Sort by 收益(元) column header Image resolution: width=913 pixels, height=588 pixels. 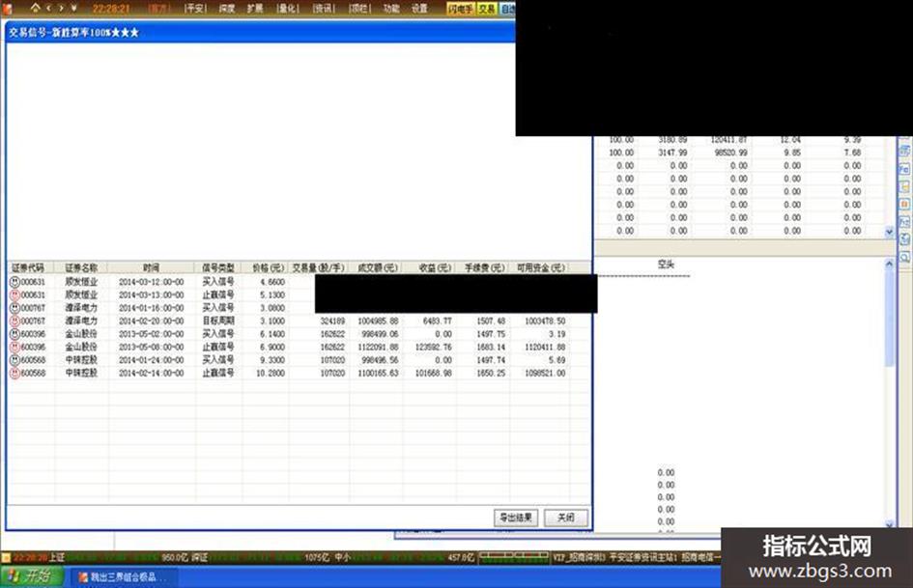point(435,267)
